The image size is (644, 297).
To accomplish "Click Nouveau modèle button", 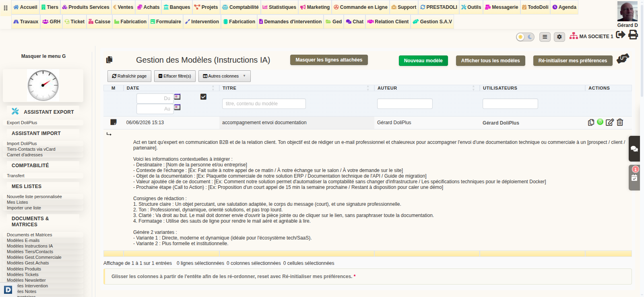I will coord(423,61).
